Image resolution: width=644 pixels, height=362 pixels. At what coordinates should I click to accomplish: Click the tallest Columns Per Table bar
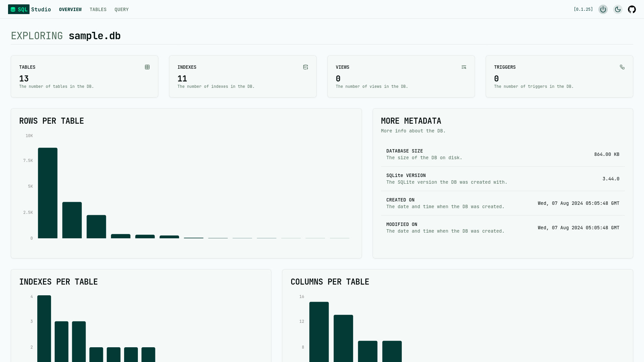click(x=319, y=332)
